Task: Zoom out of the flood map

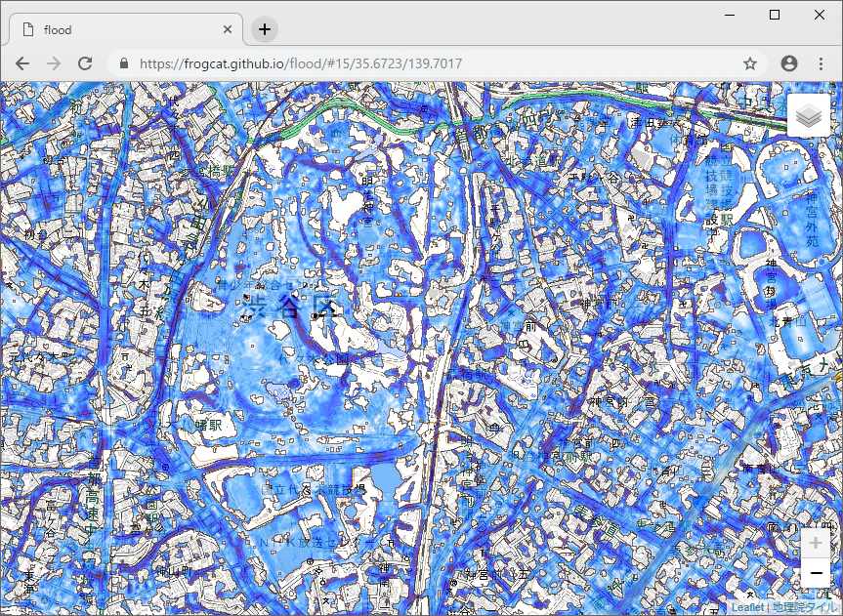Action: [815, 573]
